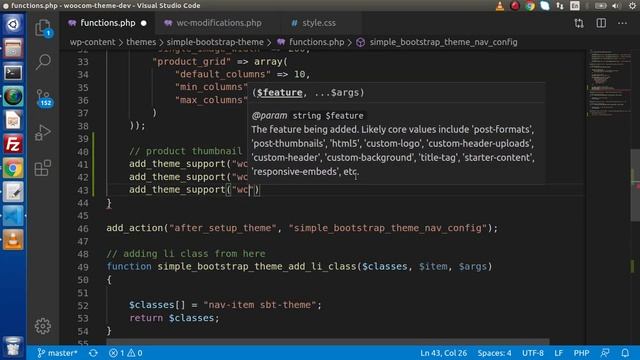Open the Extensions view
This screenshot has width=640, height=360.
point(43,168)
